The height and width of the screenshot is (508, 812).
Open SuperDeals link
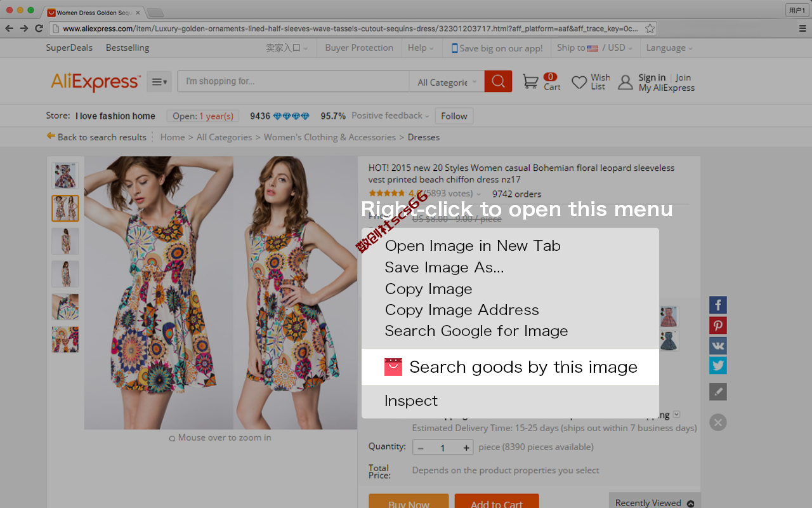69,48
